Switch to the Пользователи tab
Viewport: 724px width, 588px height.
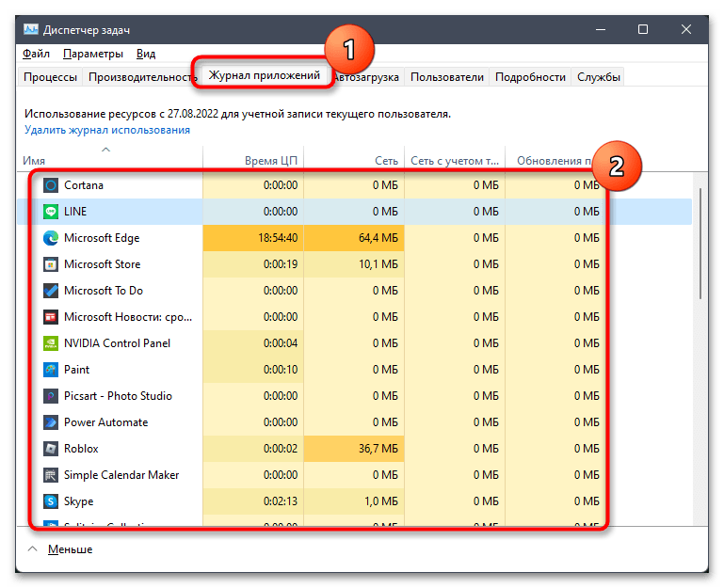pyautogui.click(x=447, y=76)
